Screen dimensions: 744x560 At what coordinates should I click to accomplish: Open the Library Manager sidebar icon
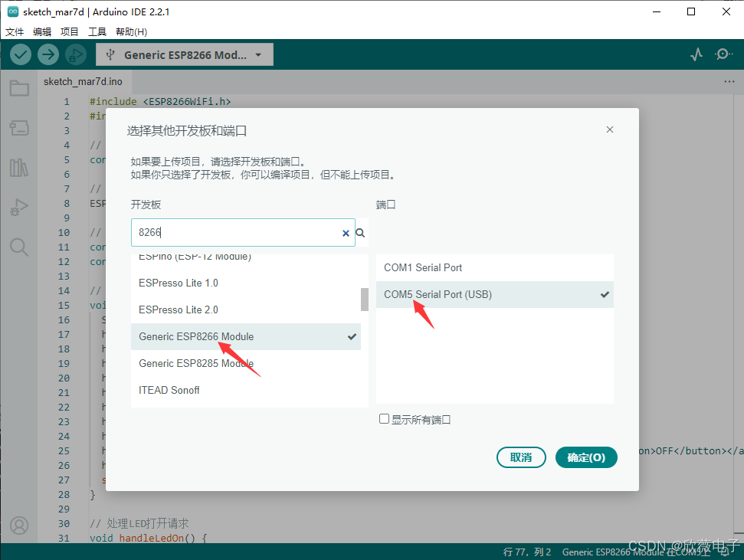click(x=19, y=168)
